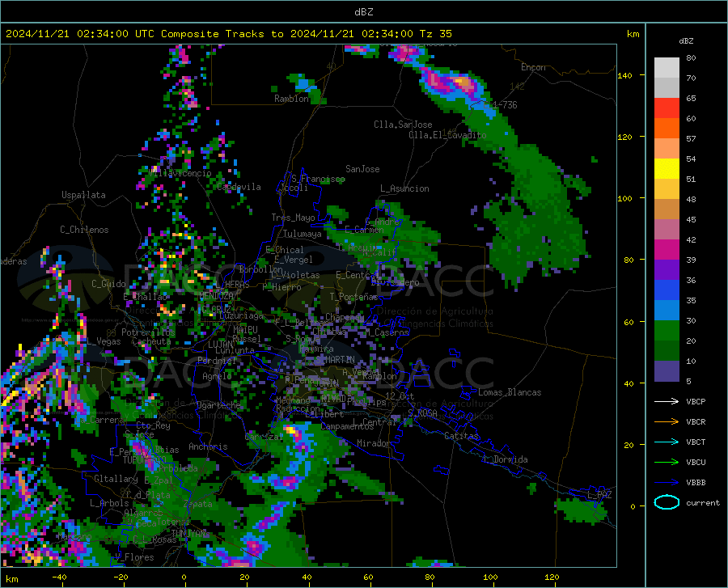Click the 'MENDOZA' city label
Viewport: 728px width, 588px height.
pos(216,296)
